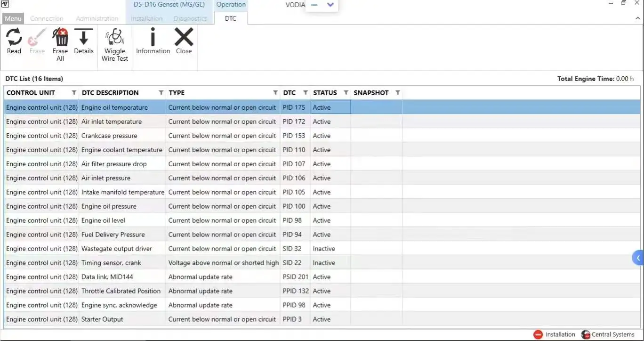Click the Central Systems status icon
The width and height of the screenshot is (644, 341).
[x=586, y=334]
